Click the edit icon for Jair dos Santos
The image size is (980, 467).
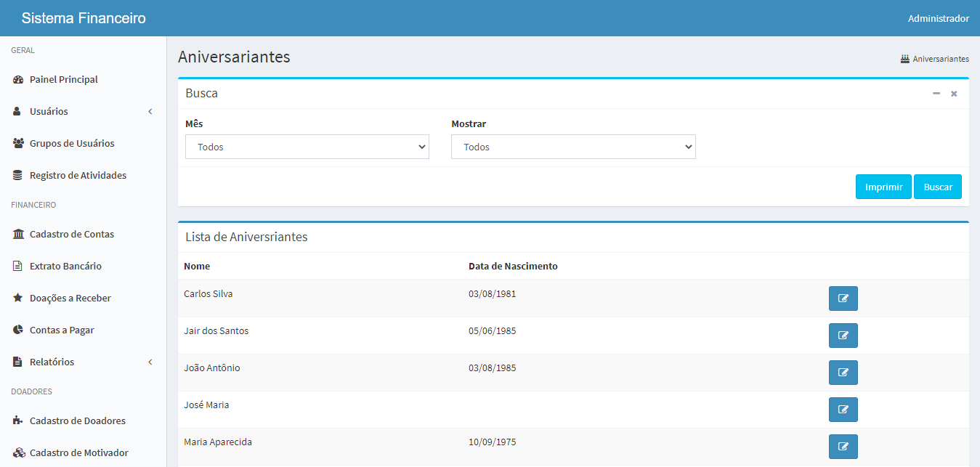coord(843,336)
